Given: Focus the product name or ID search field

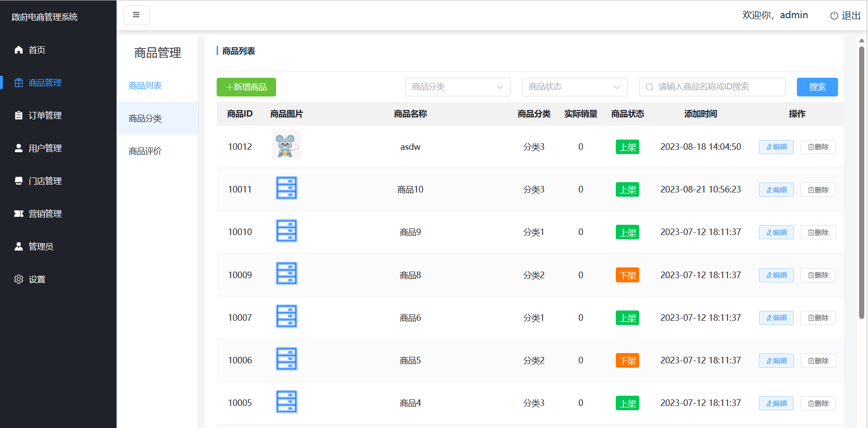Looking at the screenshot, I should point(712,87).
